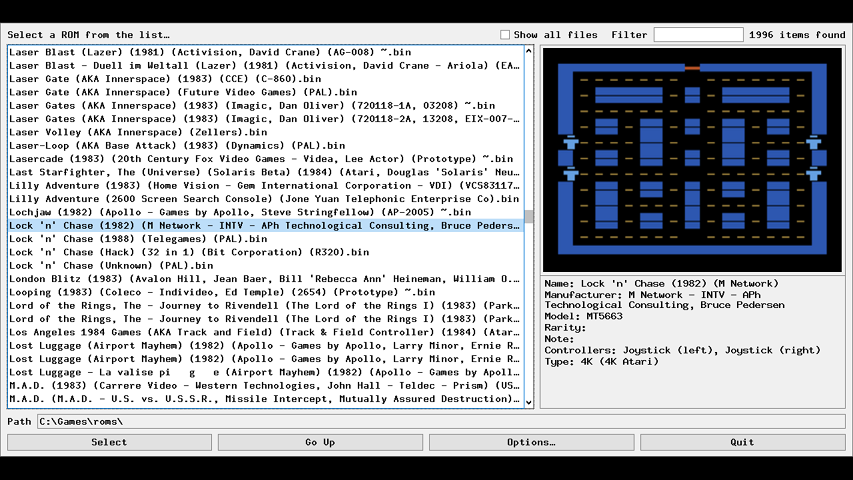Screen dimensions: 853x480
Task: Select Lock 'n' Chase (Hack) 32 in 1 entry
Action: click(265, 252)
